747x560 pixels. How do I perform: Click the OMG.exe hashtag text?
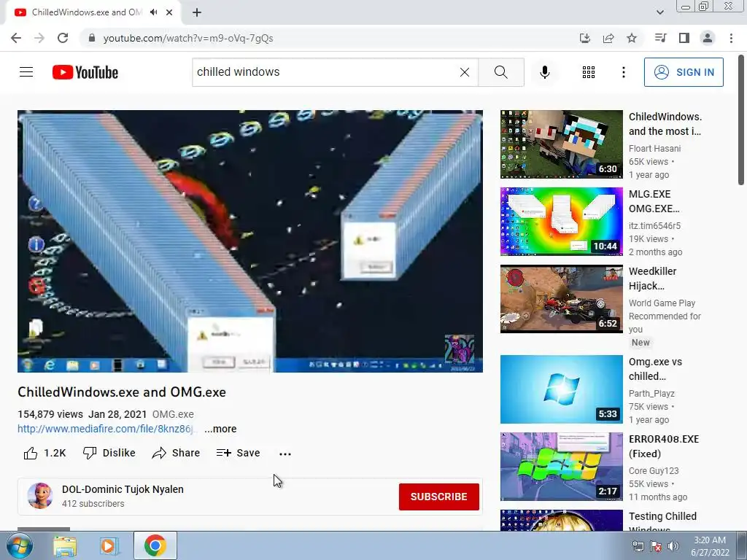click(173, 414)
